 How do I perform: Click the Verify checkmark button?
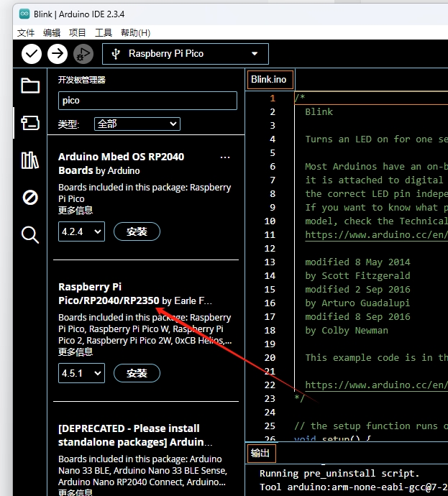(x=32, y=54)
